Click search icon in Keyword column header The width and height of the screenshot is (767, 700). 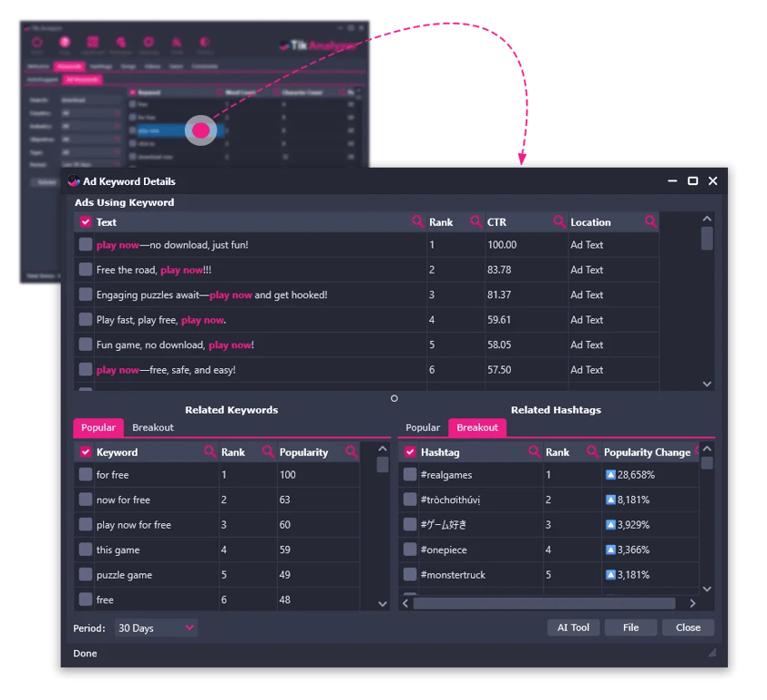210,451
